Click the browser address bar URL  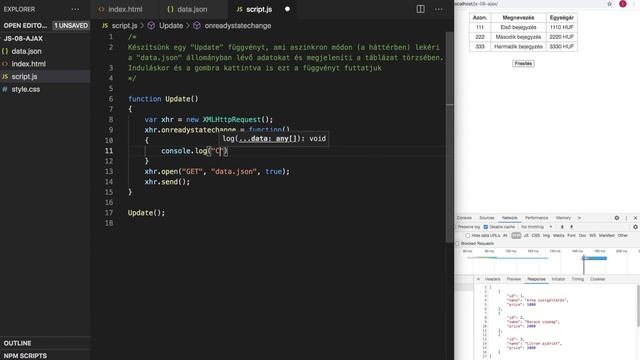(x=476, y=4)
